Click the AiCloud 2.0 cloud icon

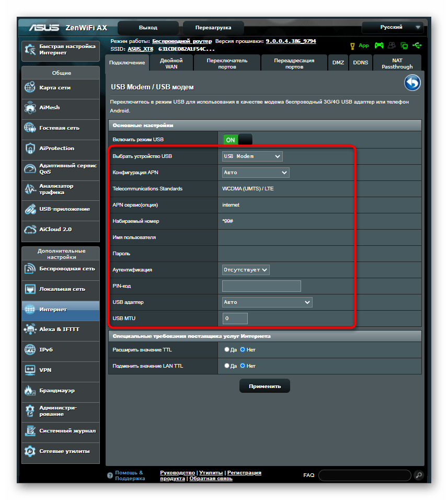tap(30, 230)
